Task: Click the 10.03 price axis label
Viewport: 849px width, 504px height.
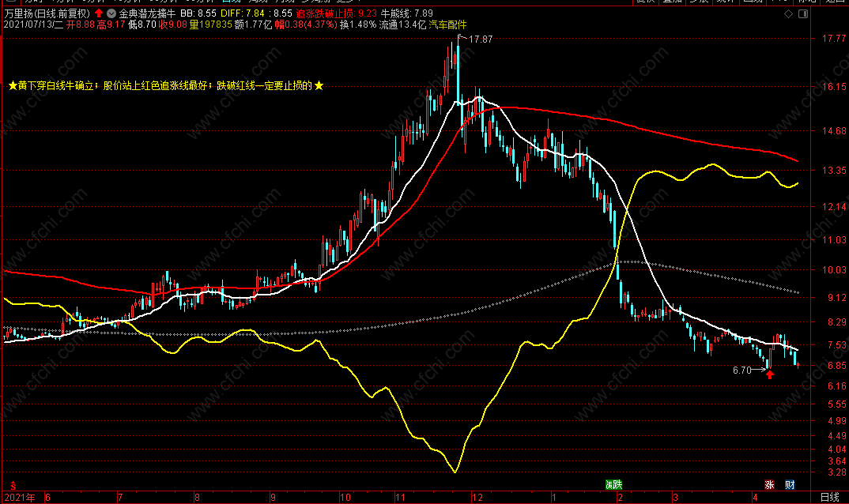Action: tap(834, 270)
